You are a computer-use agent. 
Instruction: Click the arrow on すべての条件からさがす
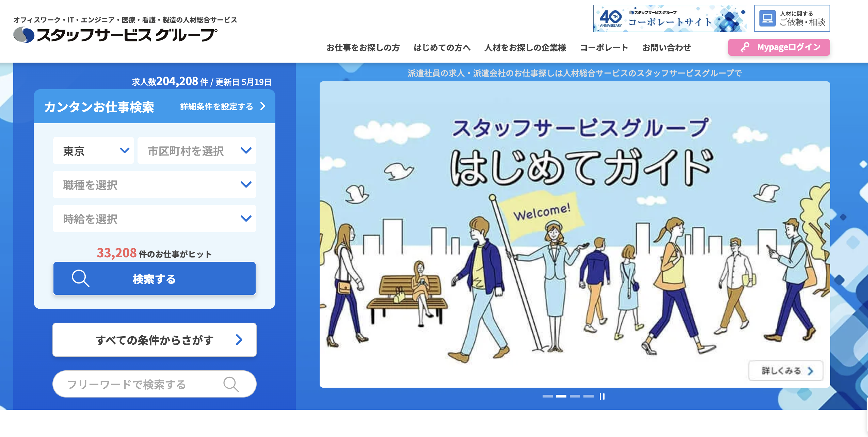(x=239, y=340)
